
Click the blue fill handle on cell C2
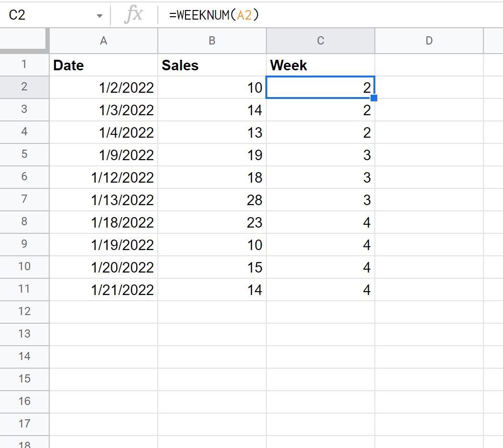point(374,98)
